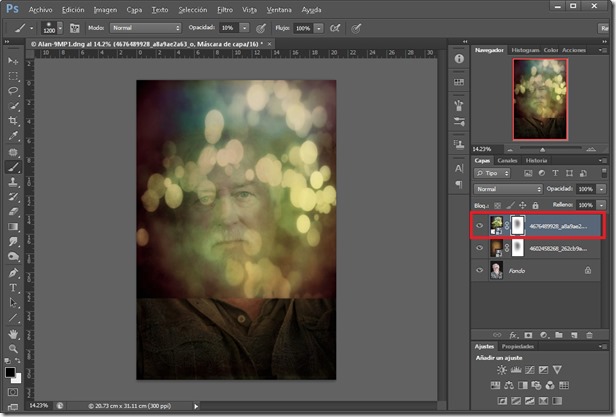The width and height of the screenshot is (616, 417).
Task: Select the Zoom tool in toolbar
Action: click(x=14, y=348)
